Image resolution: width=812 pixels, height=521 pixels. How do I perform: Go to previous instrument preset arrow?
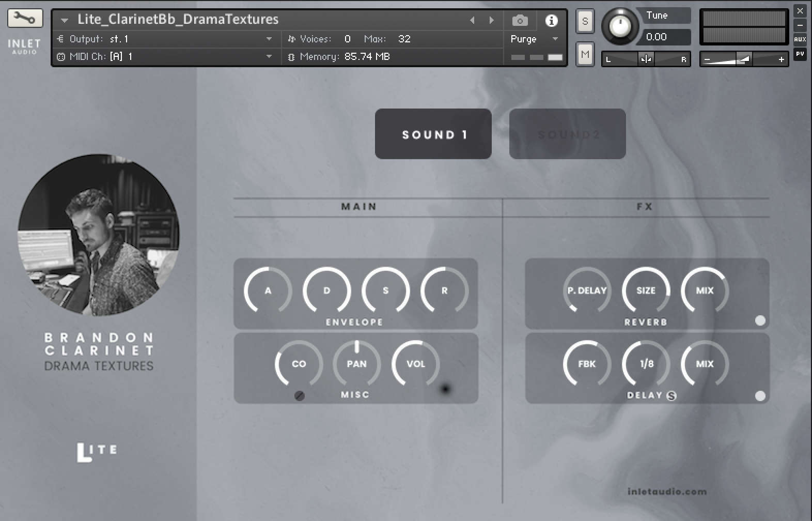[x=472, y=20]
